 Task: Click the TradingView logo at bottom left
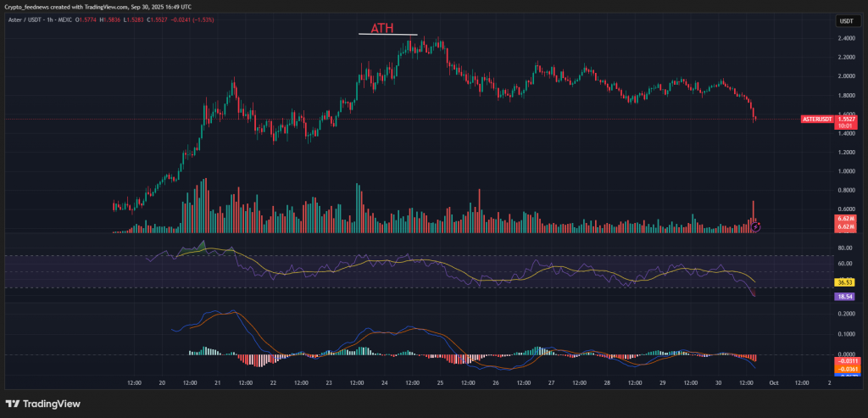pos(40,404)
